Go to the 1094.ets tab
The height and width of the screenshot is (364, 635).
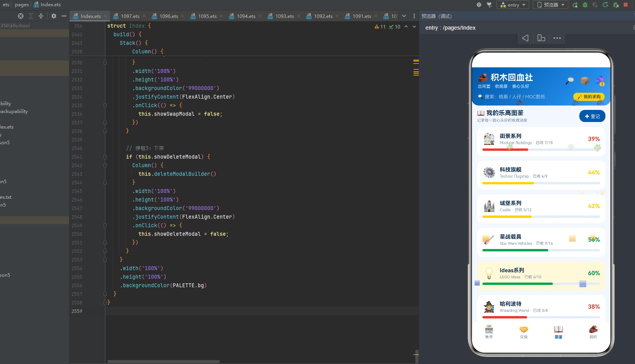point(246,16)
